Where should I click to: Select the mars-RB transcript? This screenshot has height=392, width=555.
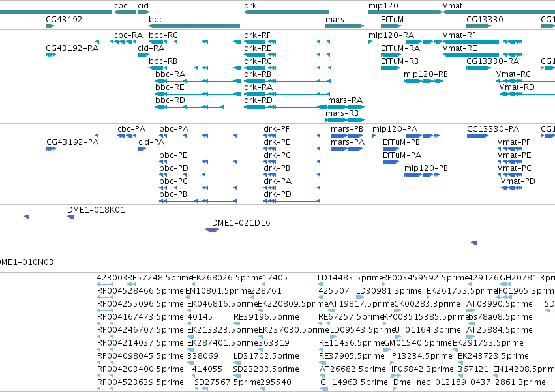click(x=345, y=121)
